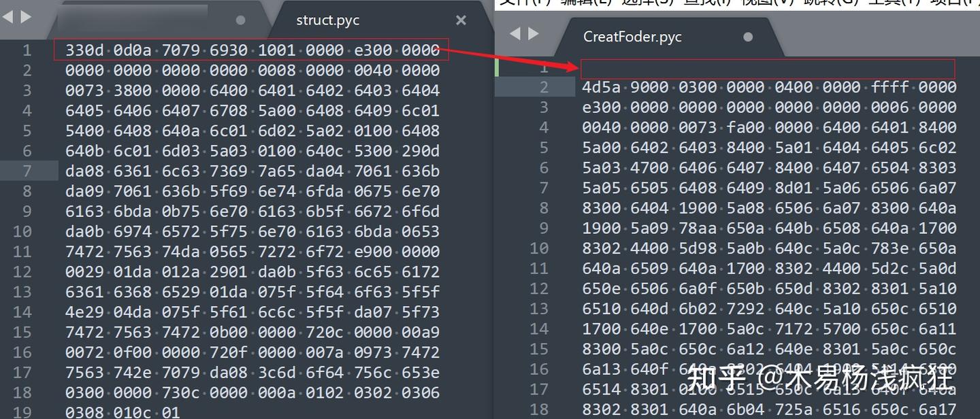
Task: Place cursor in first hex line of struct.pyc
Action: point(252,49)
